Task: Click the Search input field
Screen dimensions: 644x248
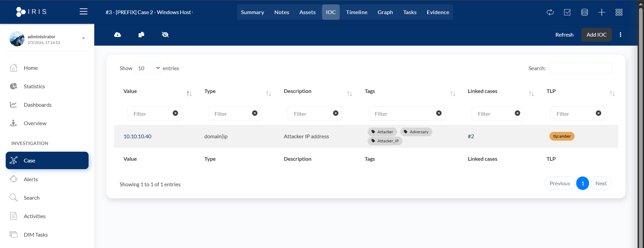Action: click(x=580, y=68)
